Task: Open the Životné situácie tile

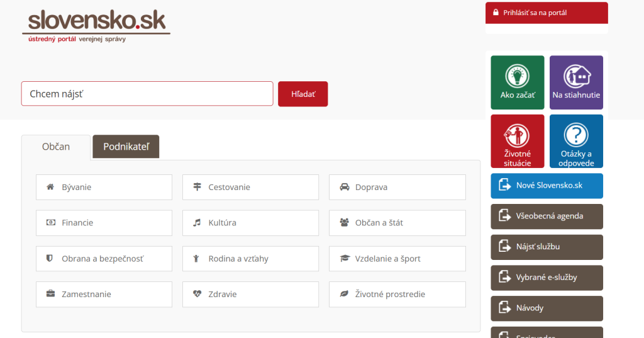Action: (517, 141)
